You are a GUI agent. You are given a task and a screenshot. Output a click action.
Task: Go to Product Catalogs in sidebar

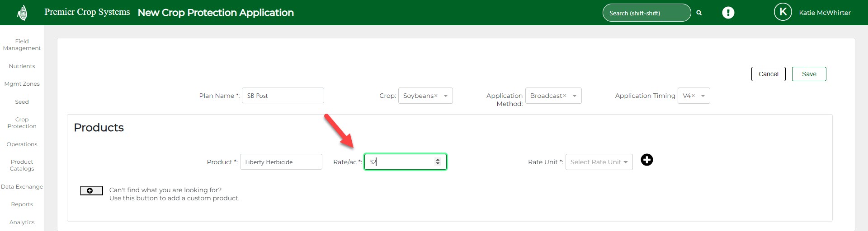pos(22,165)
